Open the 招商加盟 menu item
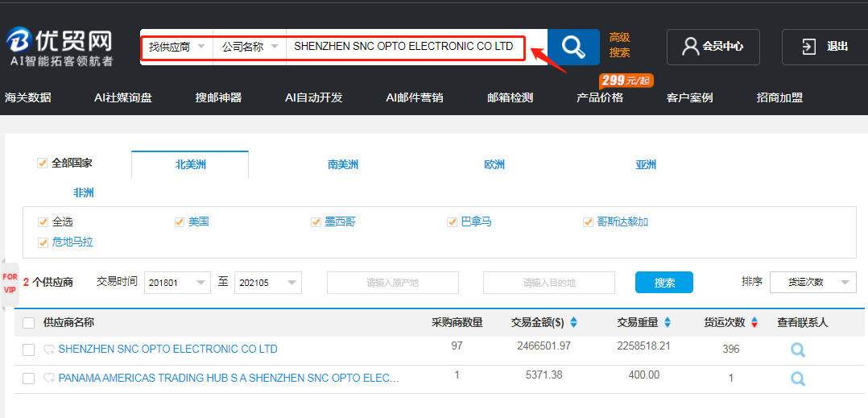Viewport: 868px width, 418px height. pyautogui.click(x=779, y=98)
